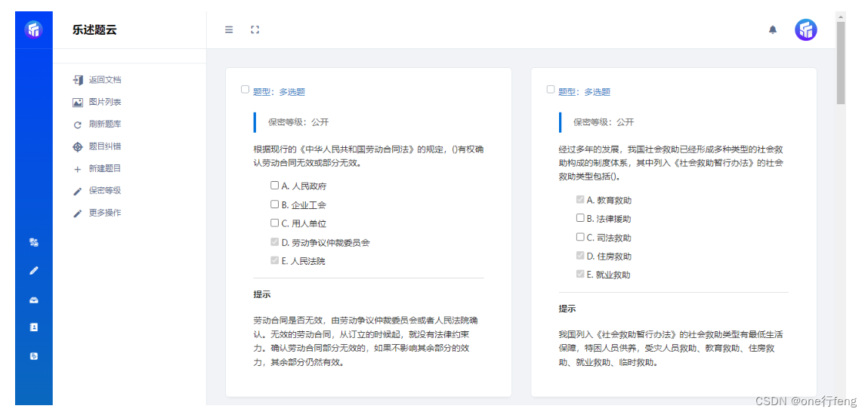This screenshot has height=415, width=868.
Task: Open the contacts book icon in blue sidebar
Action: click(34, 327)
